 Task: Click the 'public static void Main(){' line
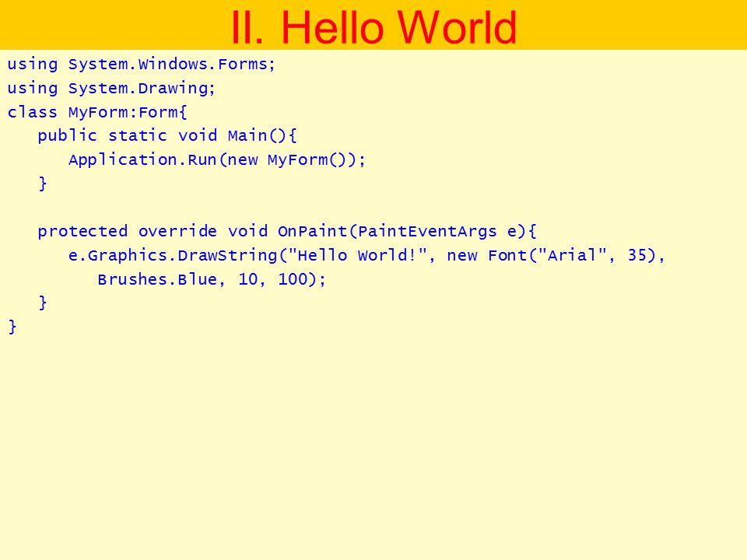[x=167, y=135]
